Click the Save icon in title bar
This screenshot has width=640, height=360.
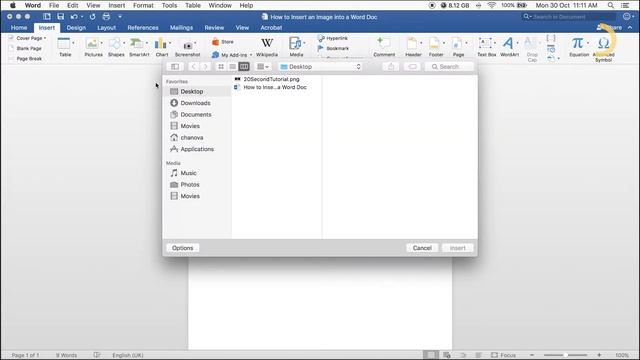[60, 17]
